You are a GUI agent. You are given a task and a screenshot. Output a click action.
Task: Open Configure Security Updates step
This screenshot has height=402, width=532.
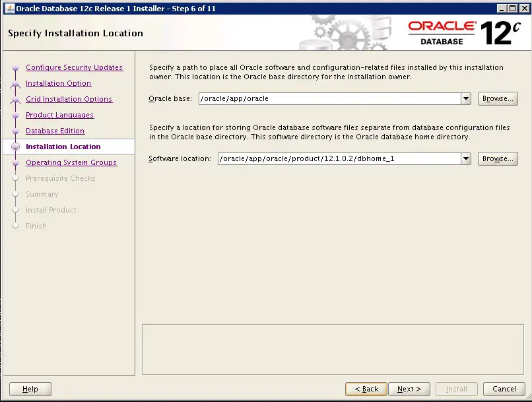click(75, 67)
